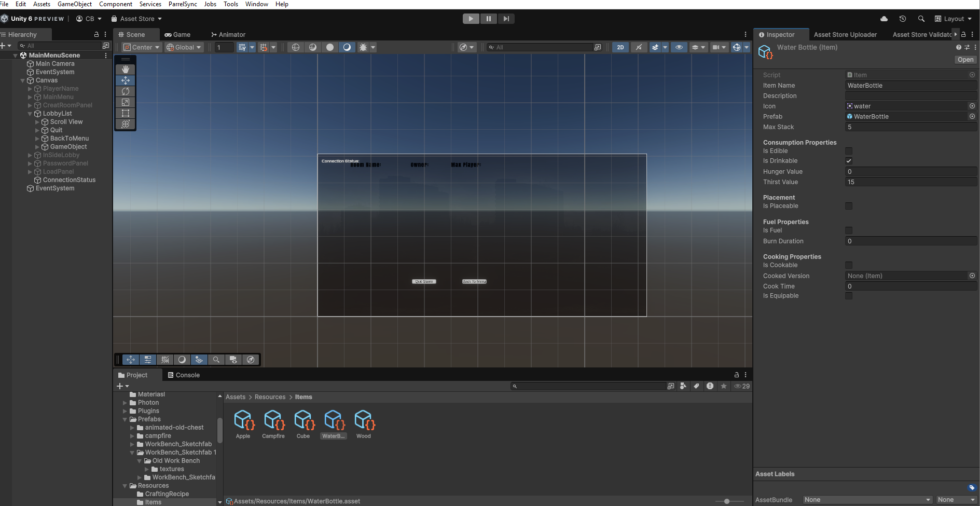The width and height of the screenshot is (980, 506).
Task: Collapse the LobbyList tree node
Action: [x=30, y=114]
